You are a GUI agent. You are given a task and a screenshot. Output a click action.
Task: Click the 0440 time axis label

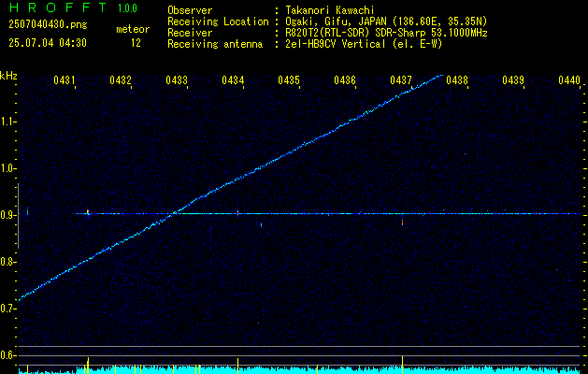point(569,79)
